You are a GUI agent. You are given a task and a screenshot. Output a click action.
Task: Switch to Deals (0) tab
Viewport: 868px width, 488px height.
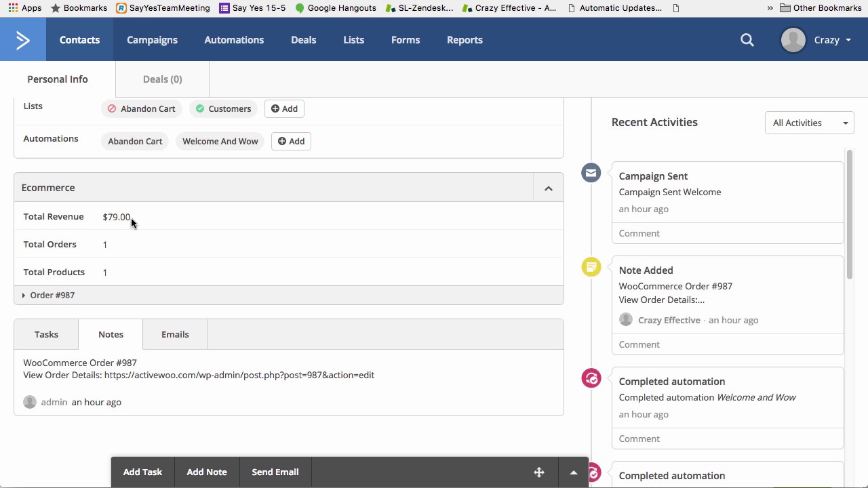click(x=163, y=79)
